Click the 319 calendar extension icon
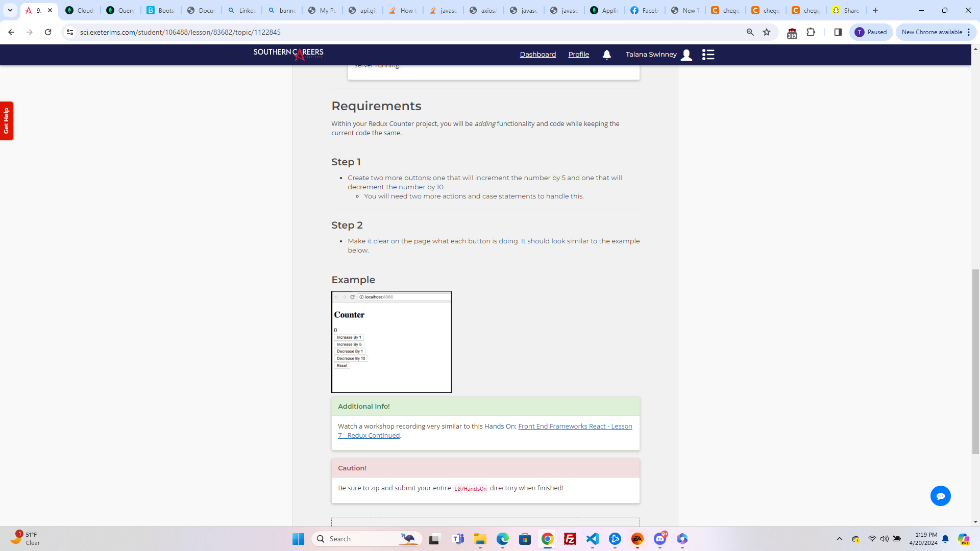 [792, 32]
